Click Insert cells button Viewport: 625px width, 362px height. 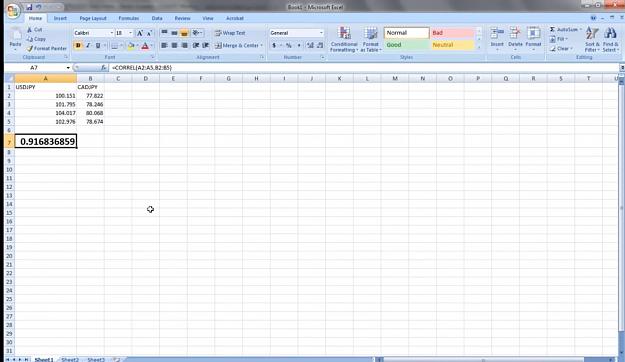(497, 39)
